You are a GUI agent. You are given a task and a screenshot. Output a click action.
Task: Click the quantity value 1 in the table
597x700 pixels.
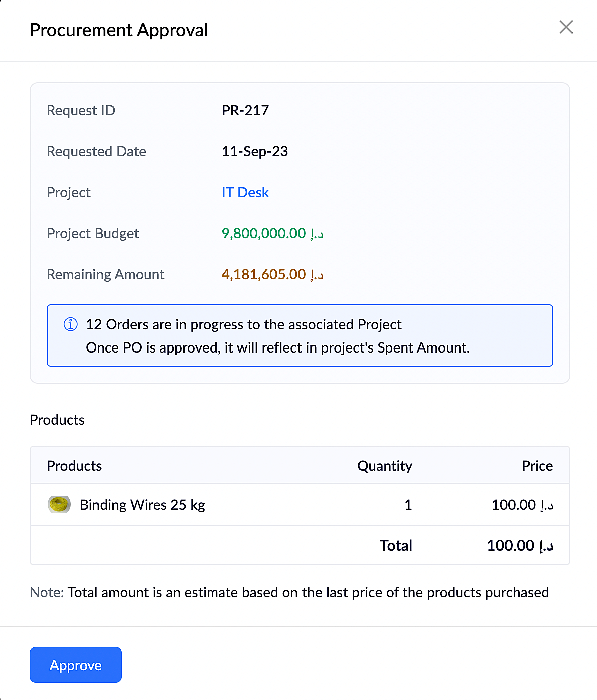click(x=408, y=505)
